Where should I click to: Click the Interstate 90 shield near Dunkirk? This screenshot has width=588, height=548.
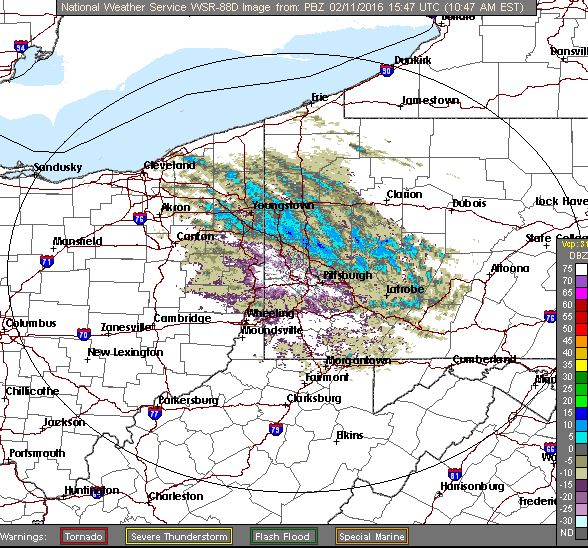click(387, 70)
